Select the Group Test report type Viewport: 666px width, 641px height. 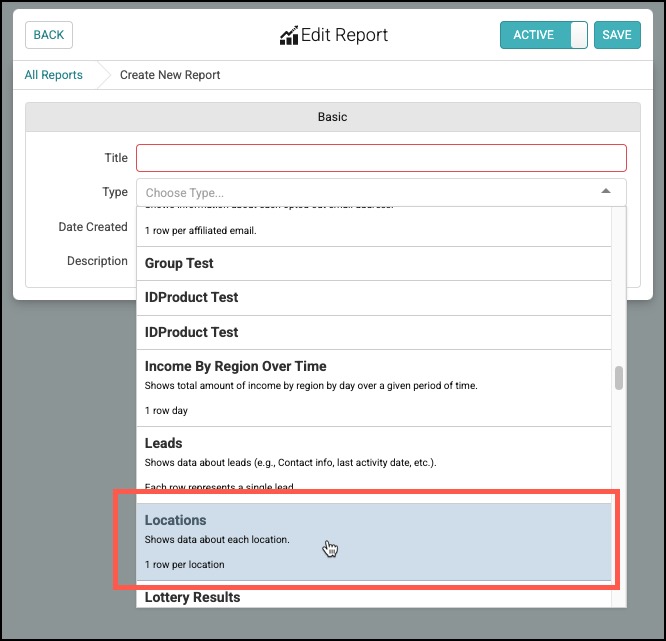click(374, 263)
